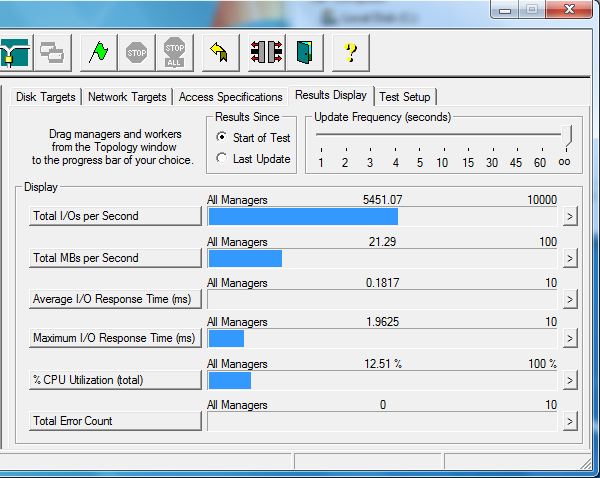The height and width of the screenshot is (478, 600).
Task: Switch to Network Targets tab
Action: click(x=127, y=97)
